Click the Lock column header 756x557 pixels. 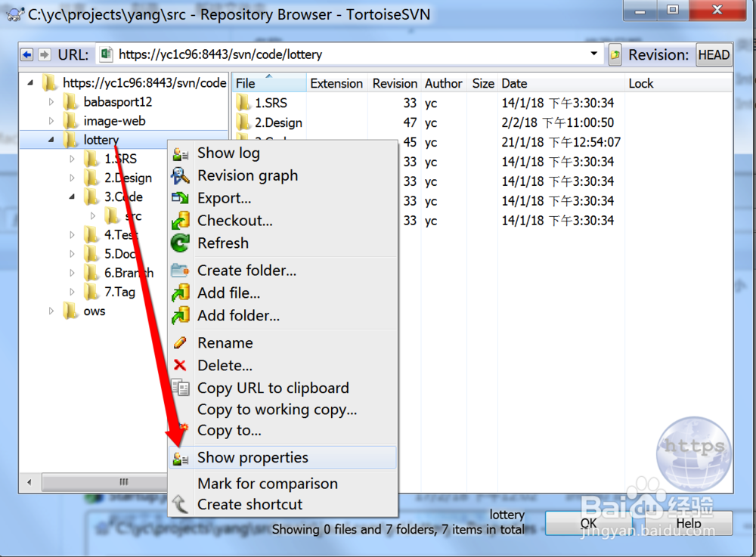click(679, 83)
